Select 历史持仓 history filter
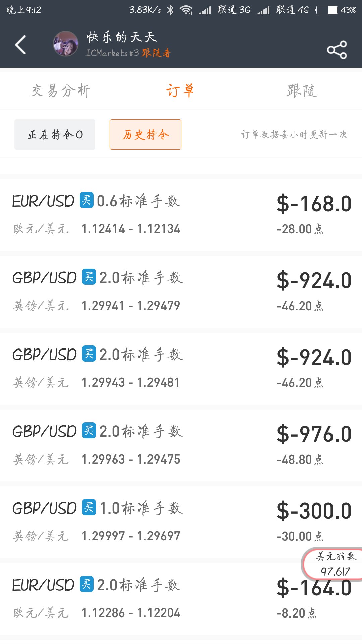 145,135
